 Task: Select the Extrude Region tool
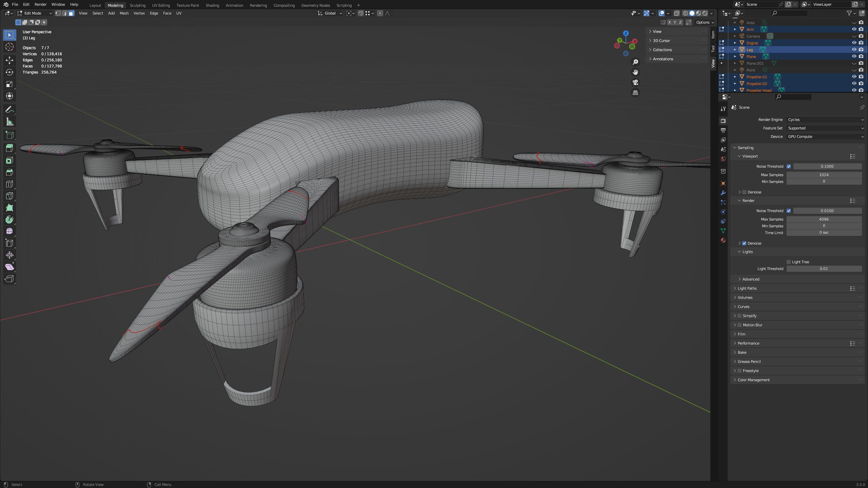click(9, 148)
